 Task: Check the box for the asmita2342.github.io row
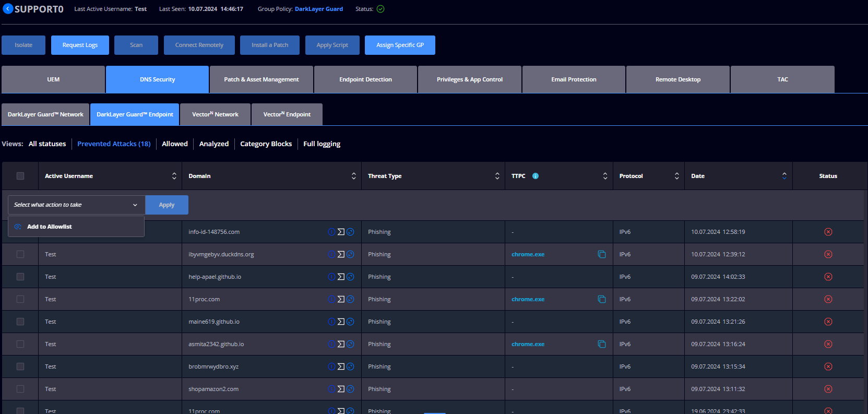[20, 344]
